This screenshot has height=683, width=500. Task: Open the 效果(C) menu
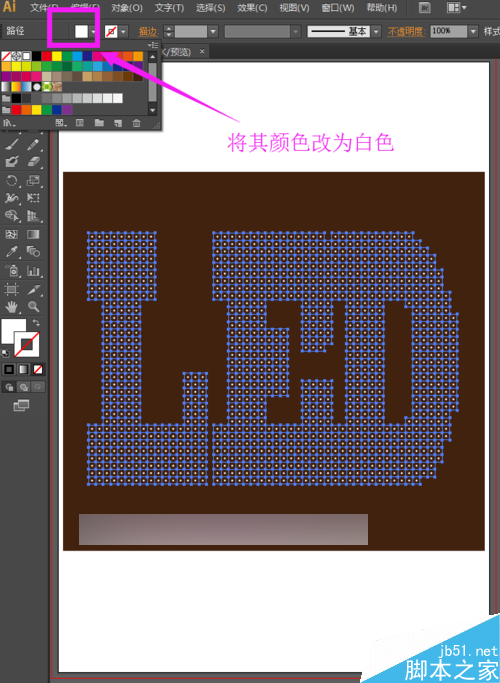click(x=252, y=8)
